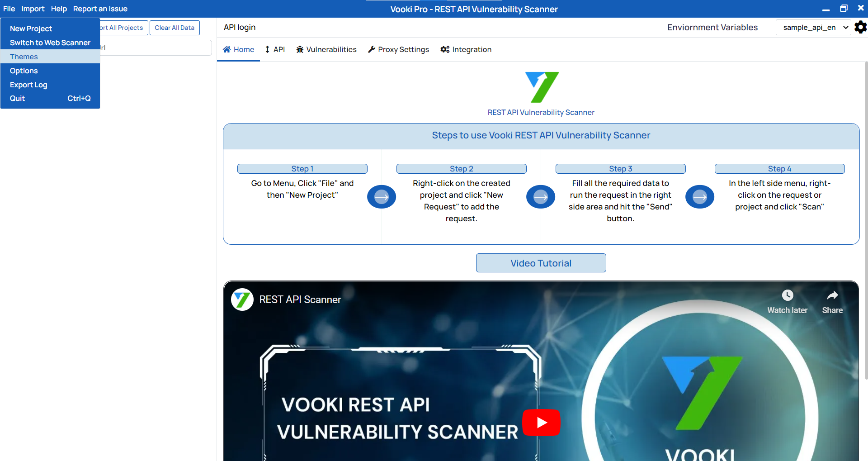Click the arrow between Step 1 and Step 2
868x466 pixels.
382,197
